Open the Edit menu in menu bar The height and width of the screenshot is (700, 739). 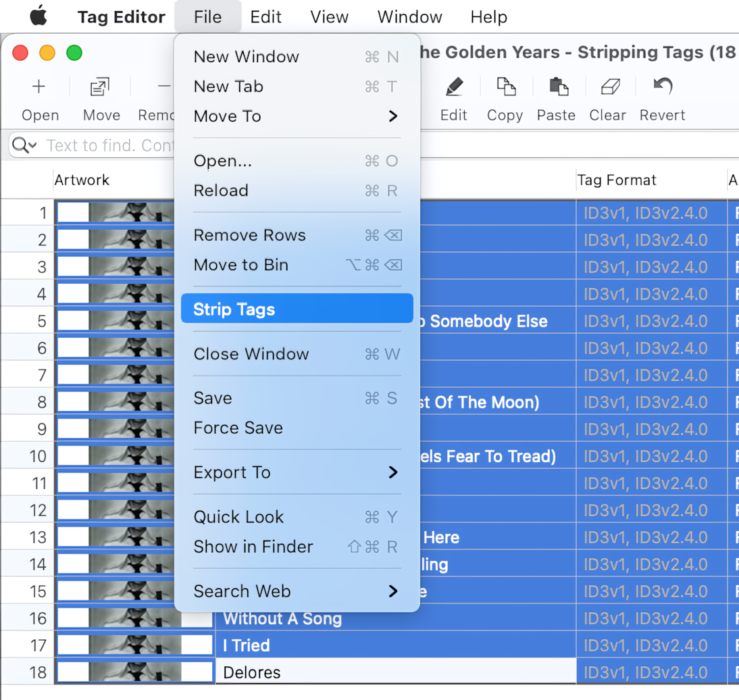266,17
